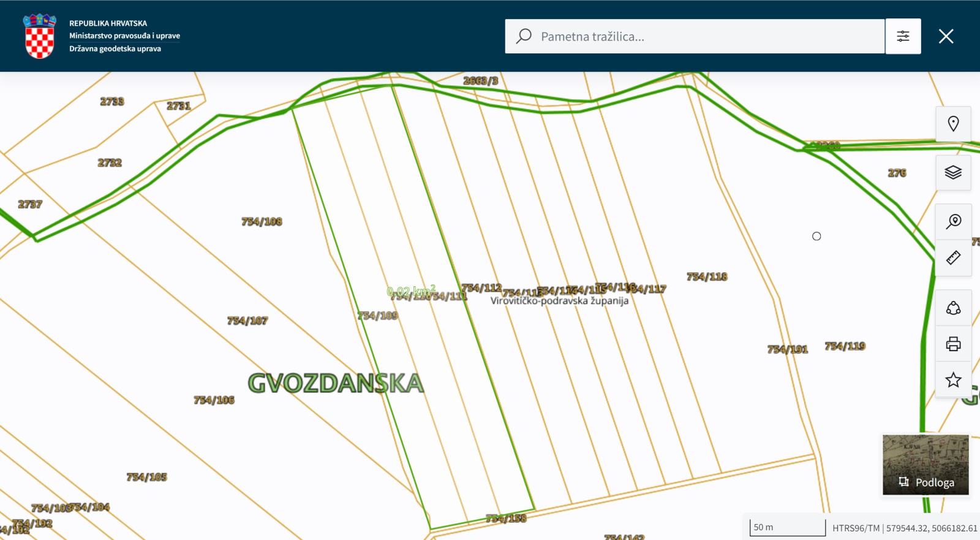Activate the ruler measurement tool

click(953, 257)
